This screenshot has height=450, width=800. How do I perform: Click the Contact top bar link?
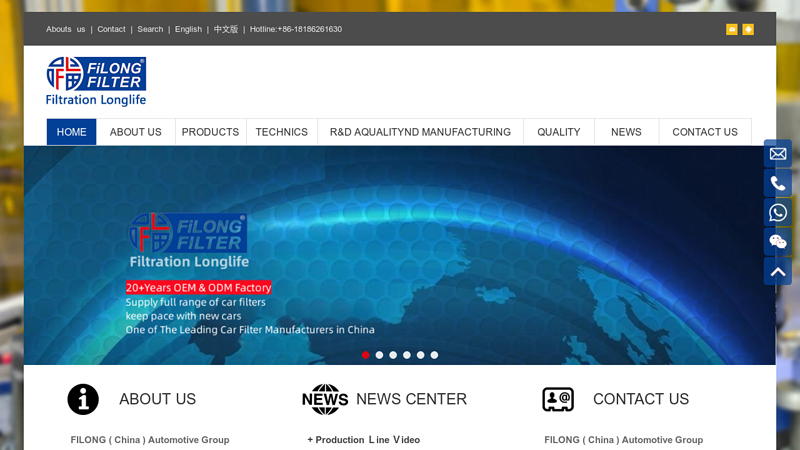(x=111, y=30)
